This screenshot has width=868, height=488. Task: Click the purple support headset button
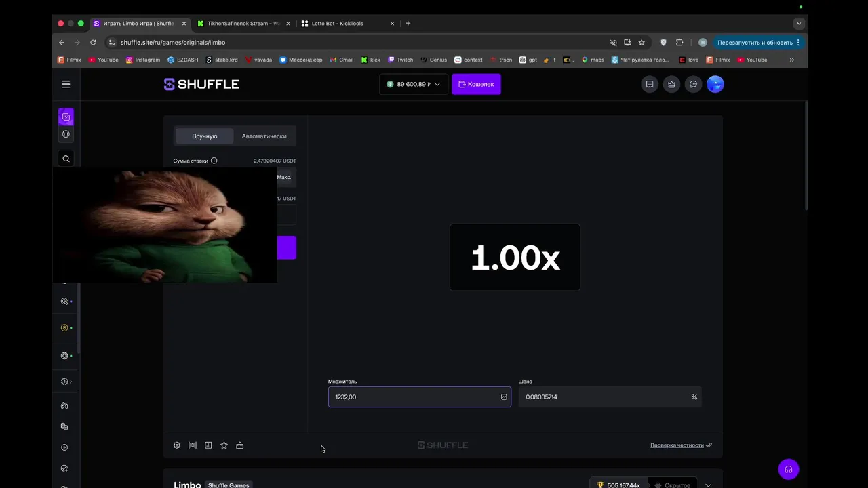point(788,469)
